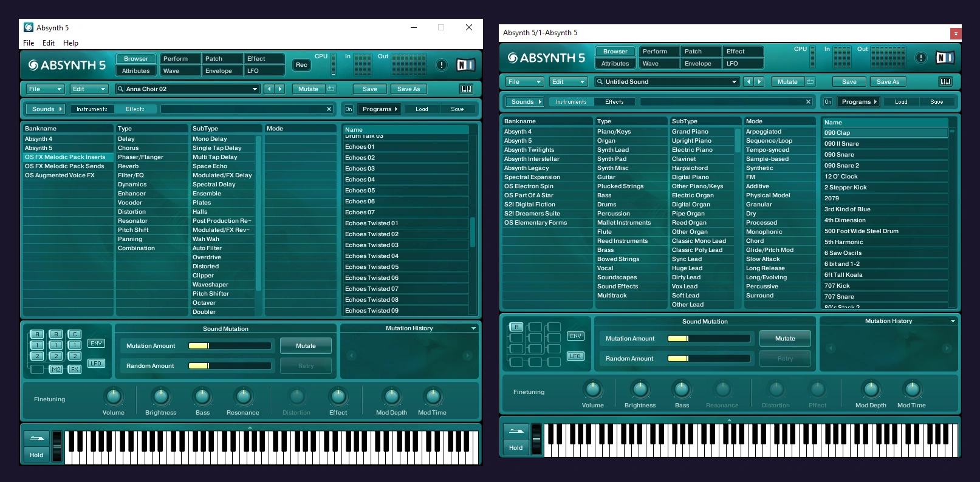Expand the Anna Choir 02 preset dropdown
This screenshot has height=482, width=980.
click(255, 89)
